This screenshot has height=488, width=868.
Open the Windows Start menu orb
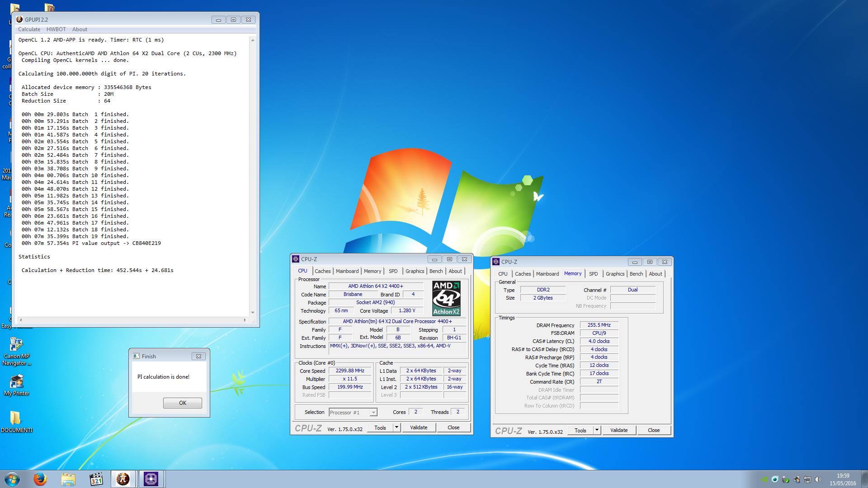coord(12,479)
